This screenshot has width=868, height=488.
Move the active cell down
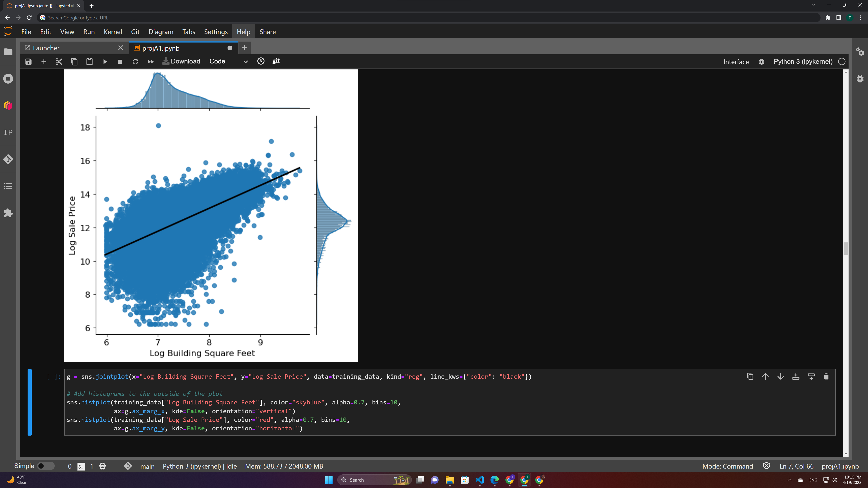pos(780,377)
